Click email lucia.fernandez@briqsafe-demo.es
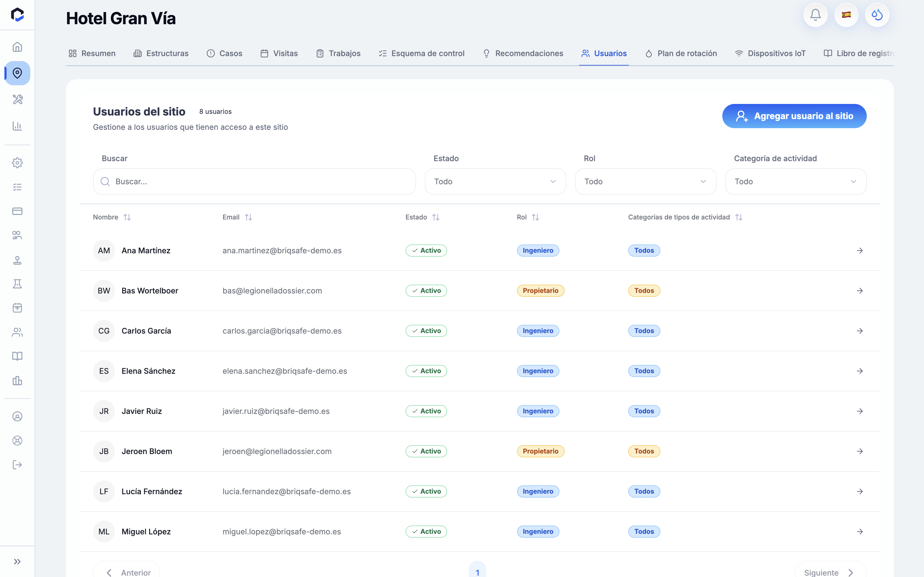This screenshot has height=577, width=924. (x=287, y=491)
